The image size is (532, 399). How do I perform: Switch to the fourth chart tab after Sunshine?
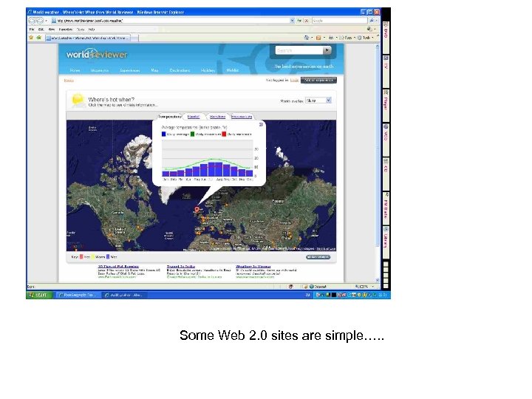pos(242,117)
